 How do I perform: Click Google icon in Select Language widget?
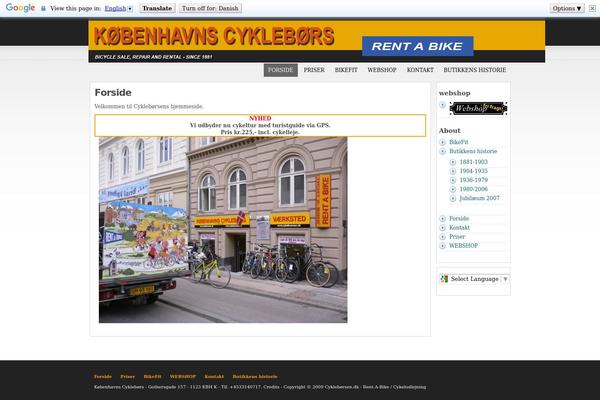[444, 279]
